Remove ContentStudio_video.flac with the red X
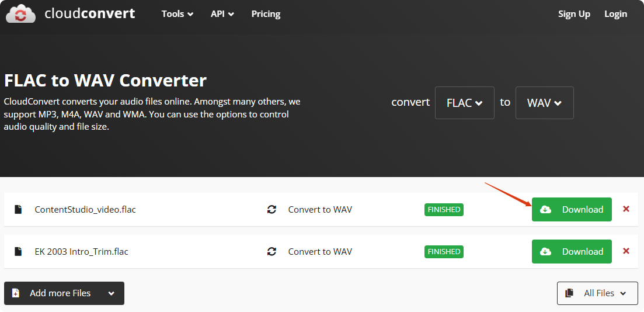The height and width of the screenshot is (312, 644). tap(626, 209)
